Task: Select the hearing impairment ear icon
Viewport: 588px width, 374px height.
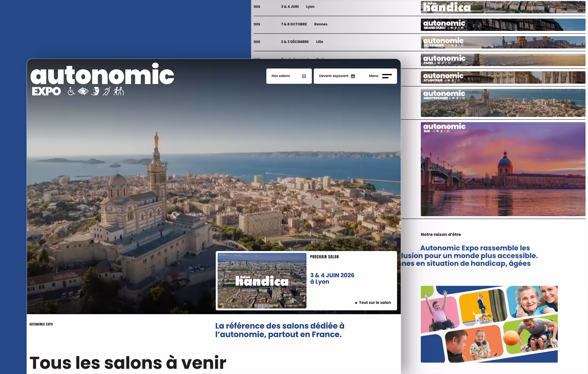Action: point(106,91)
